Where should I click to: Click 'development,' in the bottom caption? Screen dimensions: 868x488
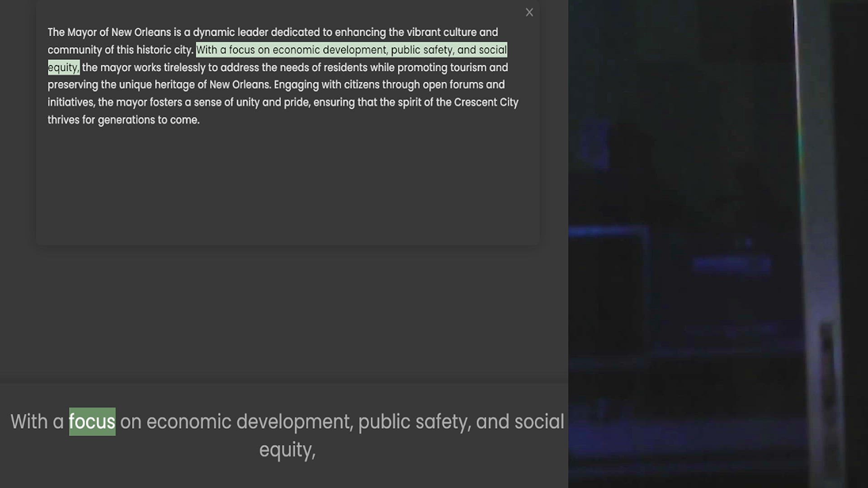coord(295,422)
